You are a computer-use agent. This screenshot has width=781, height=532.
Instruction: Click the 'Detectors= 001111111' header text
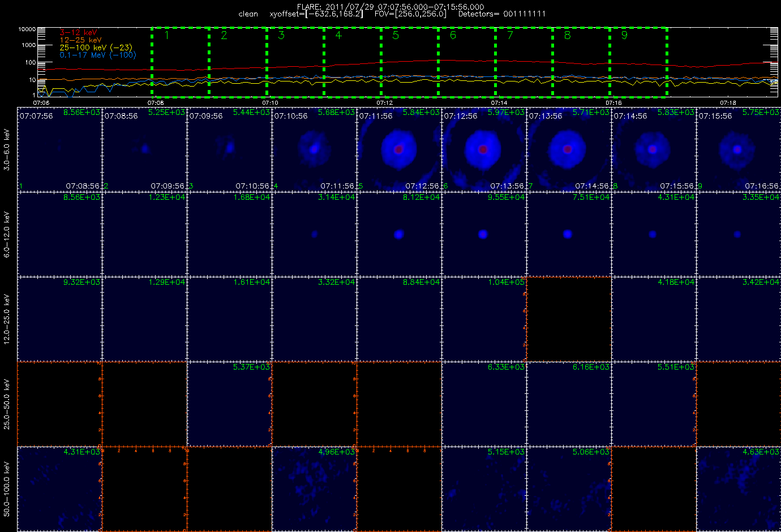pos(502,14)
